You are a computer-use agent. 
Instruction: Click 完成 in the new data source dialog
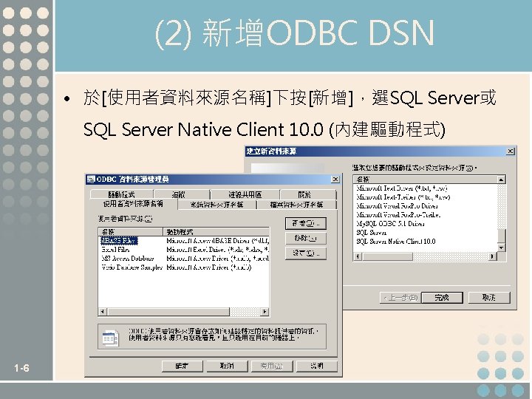(x=442, y=298)
